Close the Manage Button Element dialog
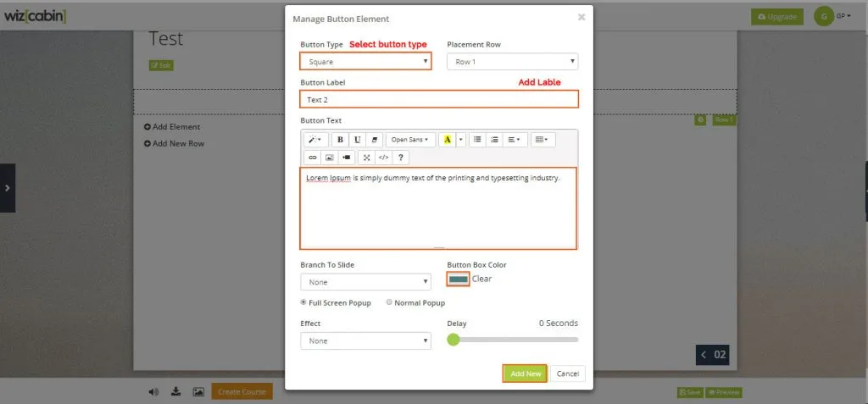This screenshot has width=868, height=404. tap(581, 17)
